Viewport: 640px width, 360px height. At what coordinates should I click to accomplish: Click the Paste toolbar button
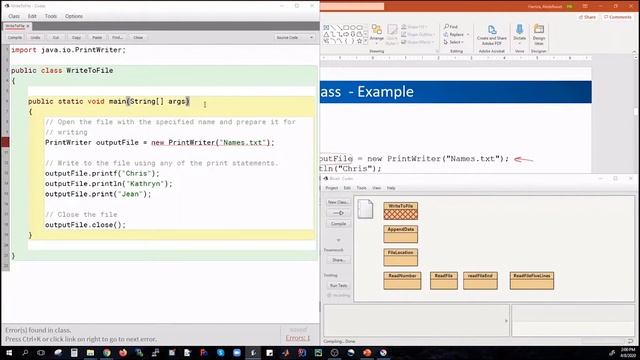click(x=97, y=38)
